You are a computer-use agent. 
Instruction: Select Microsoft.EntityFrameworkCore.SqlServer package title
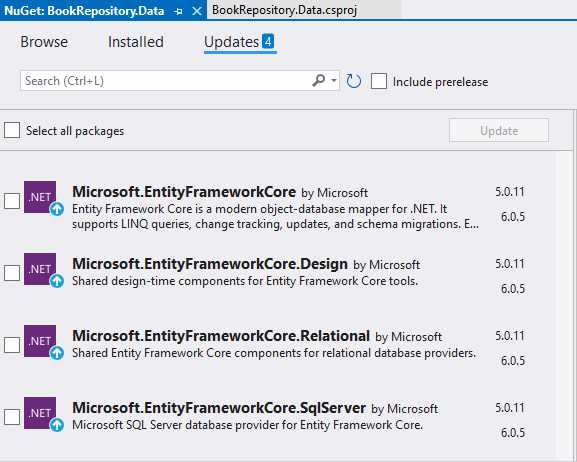coord(219,408)
